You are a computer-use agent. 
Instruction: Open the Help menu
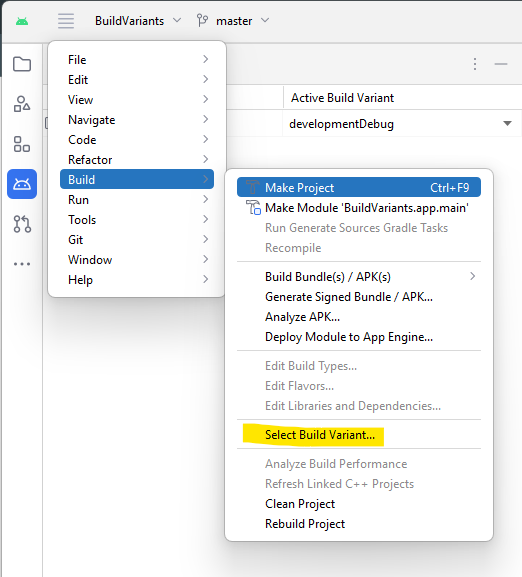coord(137,280)
